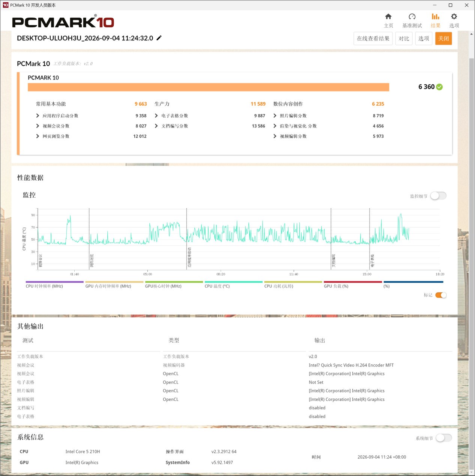
Task: Click the Intel(R) Graphics GPU value
Action: (82, 463)
